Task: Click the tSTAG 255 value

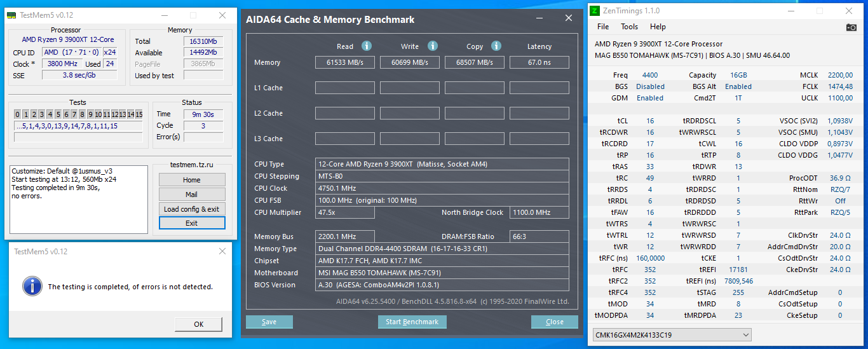Action: point(738,292)
